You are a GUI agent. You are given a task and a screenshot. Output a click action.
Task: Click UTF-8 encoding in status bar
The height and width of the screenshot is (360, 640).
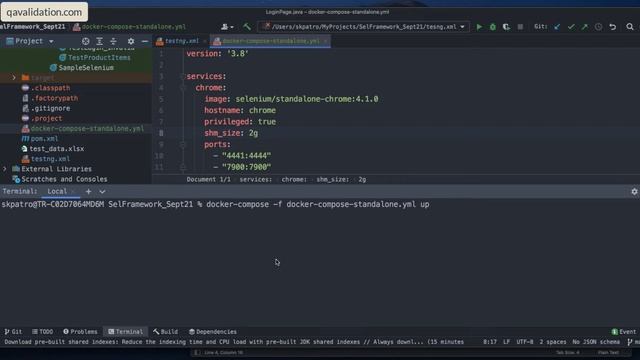point(524,342)
